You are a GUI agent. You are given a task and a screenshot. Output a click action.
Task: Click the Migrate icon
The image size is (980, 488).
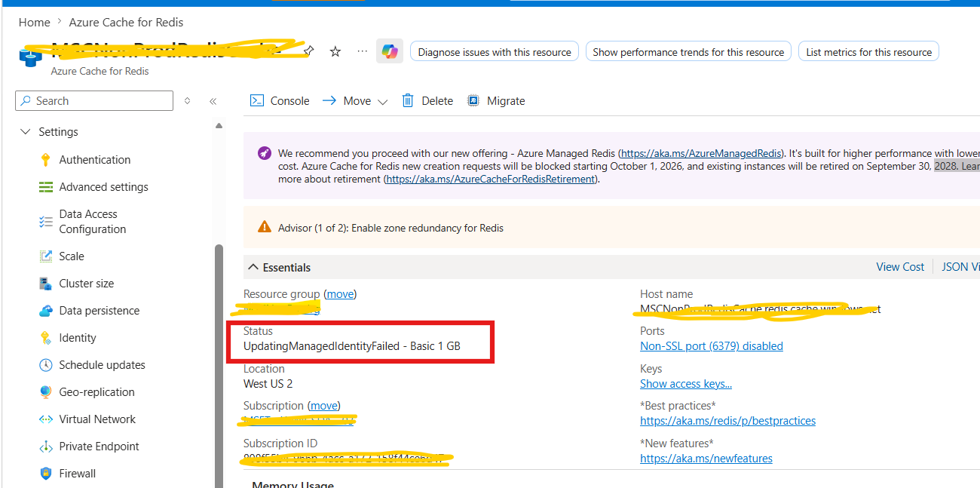(473, 100)
